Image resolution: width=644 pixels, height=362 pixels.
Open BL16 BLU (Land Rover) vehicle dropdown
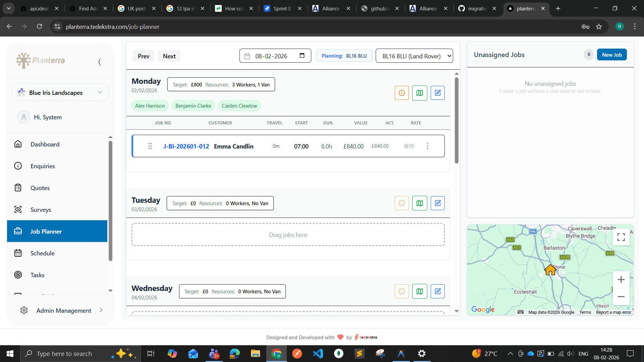click(x=414, y=56)
